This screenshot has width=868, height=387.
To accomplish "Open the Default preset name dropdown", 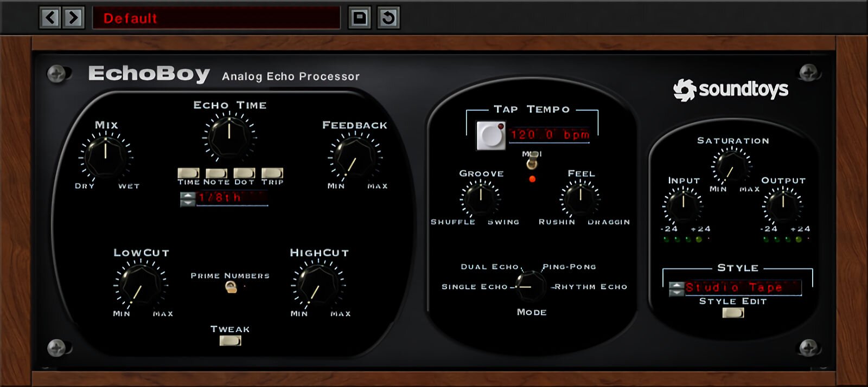I will pos(216,18).
